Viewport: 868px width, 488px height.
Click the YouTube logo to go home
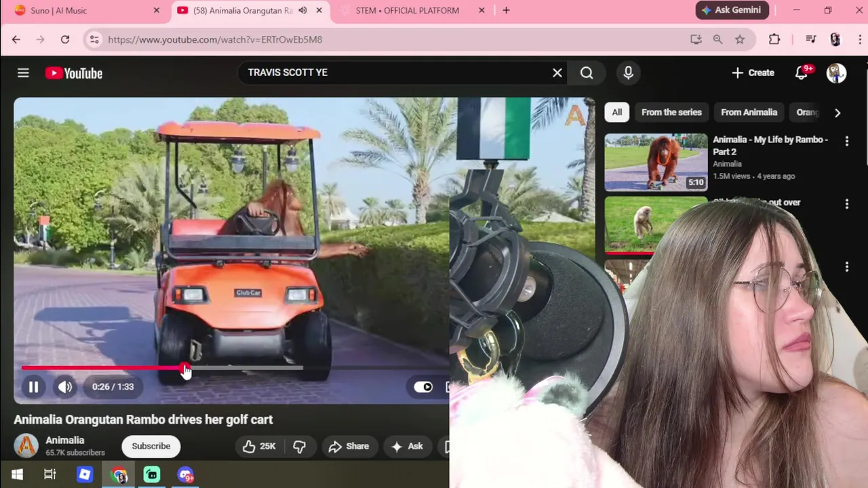pyautogui.click(x=74, y=73)
